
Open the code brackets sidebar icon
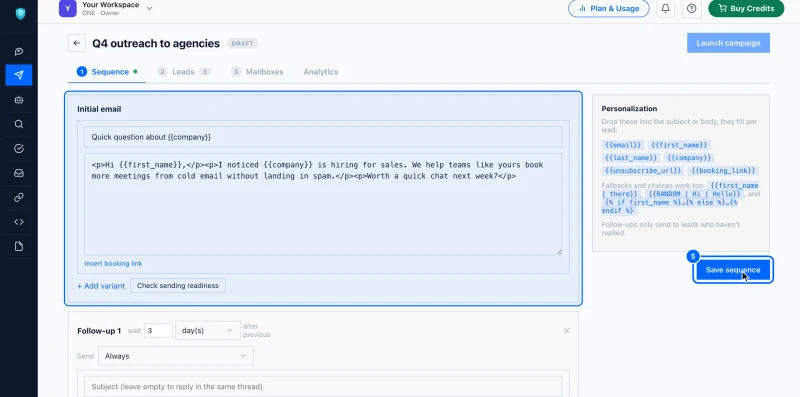tap(19, 222)
